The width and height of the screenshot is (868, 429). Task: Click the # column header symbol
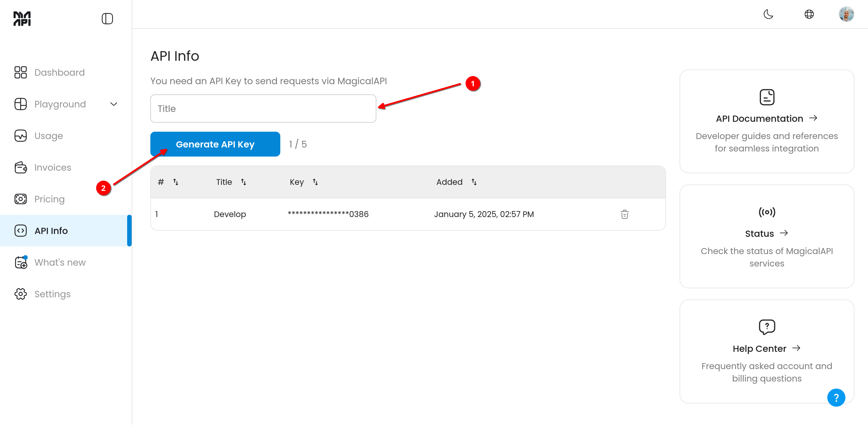(x=161, y=182)
